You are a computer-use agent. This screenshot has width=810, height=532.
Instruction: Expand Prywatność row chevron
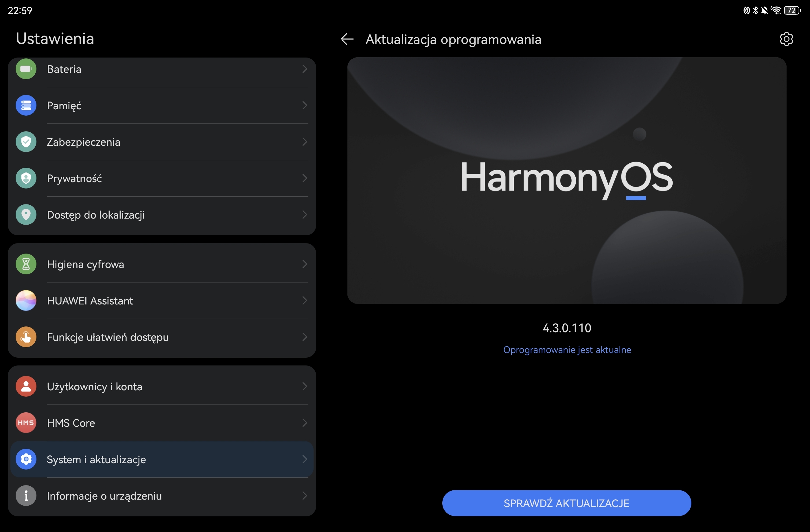305,178
